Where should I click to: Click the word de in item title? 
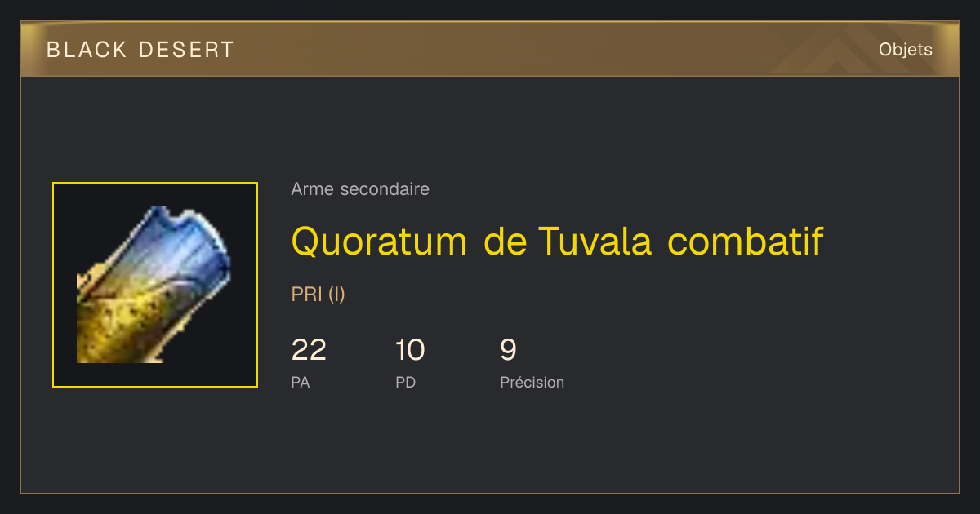(x=506, y=241)
